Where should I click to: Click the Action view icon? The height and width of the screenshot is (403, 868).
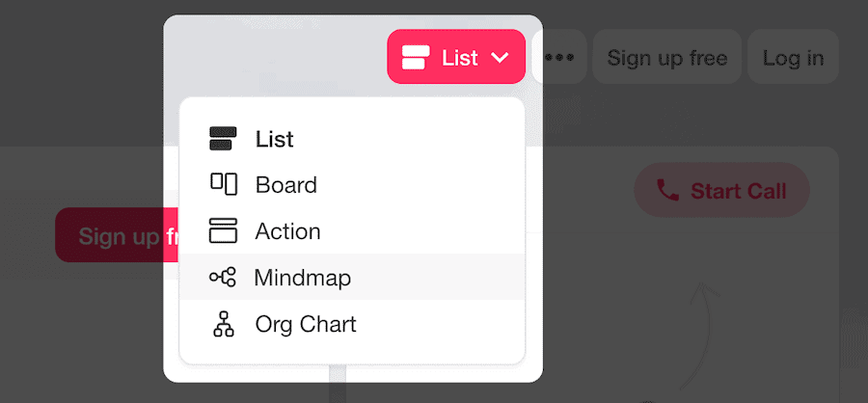[x=223, y=231]
